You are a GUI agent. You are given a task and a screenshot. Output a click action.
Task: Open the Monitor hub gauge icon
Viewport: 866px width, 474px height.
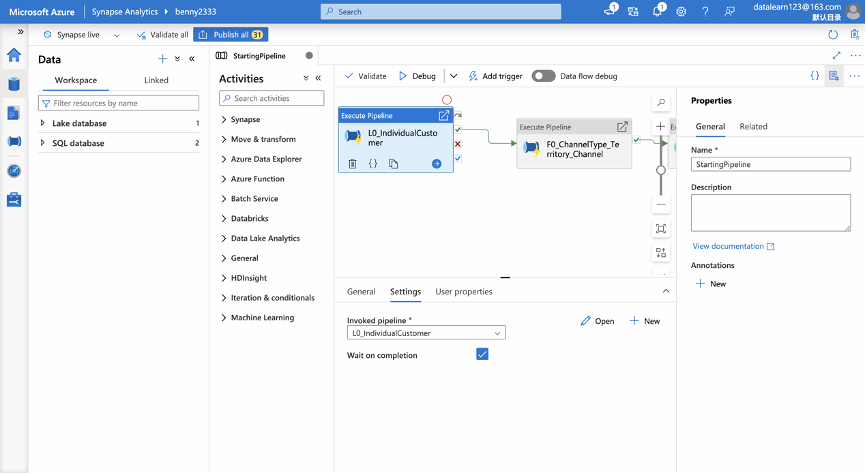[14, 171]
